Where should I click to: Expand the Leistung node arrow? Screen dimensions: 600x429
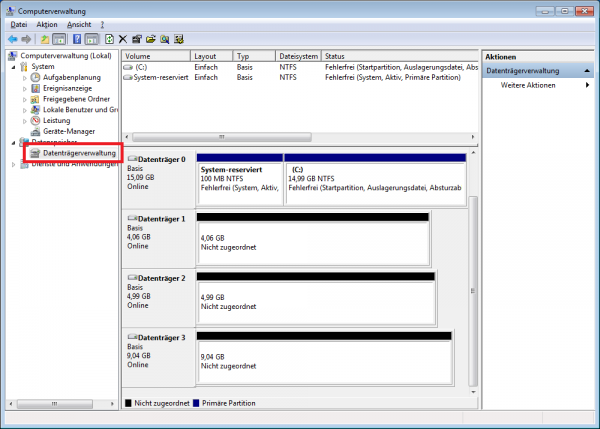[24, 121]
